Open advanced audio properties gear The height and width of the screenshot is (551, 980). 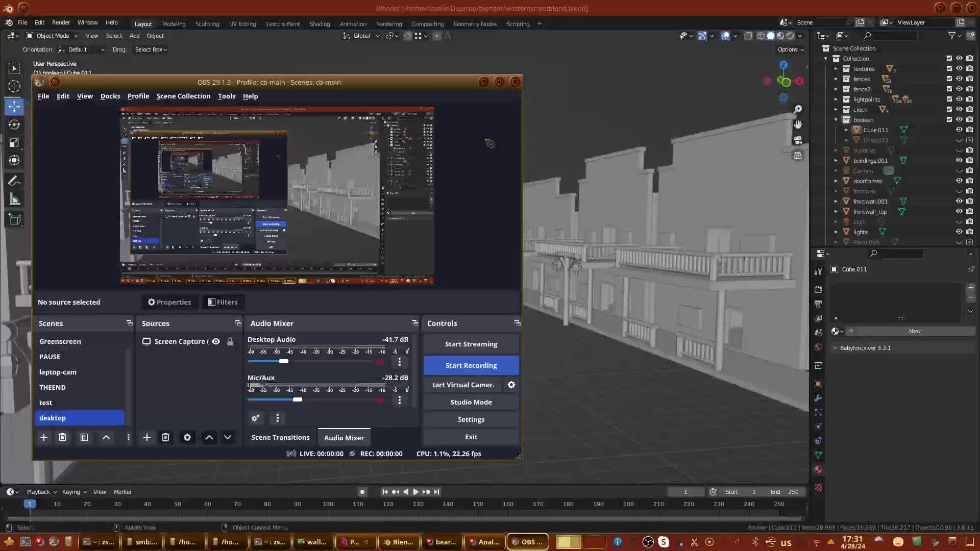coord(255,418)
